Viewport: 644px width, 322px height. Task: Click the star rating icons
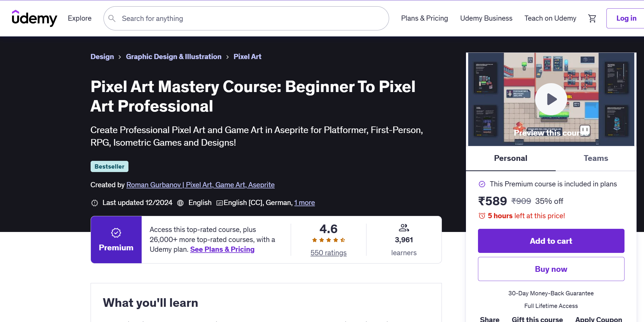329,240
